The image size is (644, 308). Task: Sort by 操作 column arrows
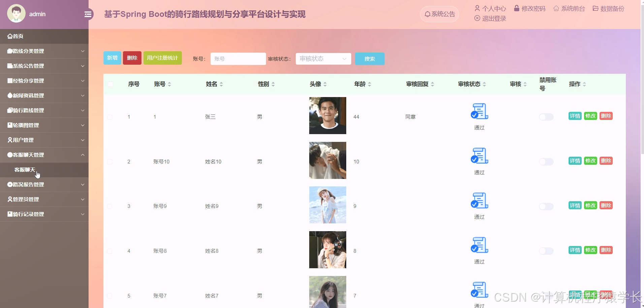click(x=584, y=84)
